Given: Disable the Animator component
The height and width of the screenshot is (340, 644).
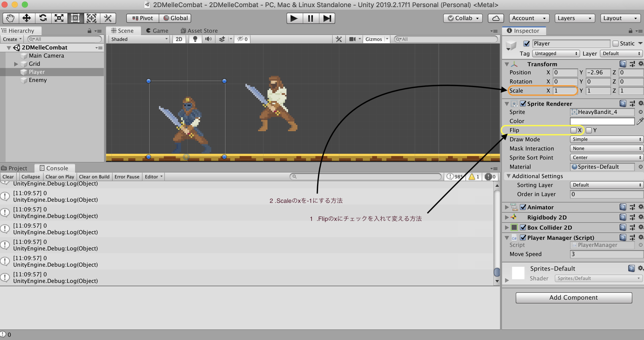Looking at the screenshot, I should click(x=523, y=207).
